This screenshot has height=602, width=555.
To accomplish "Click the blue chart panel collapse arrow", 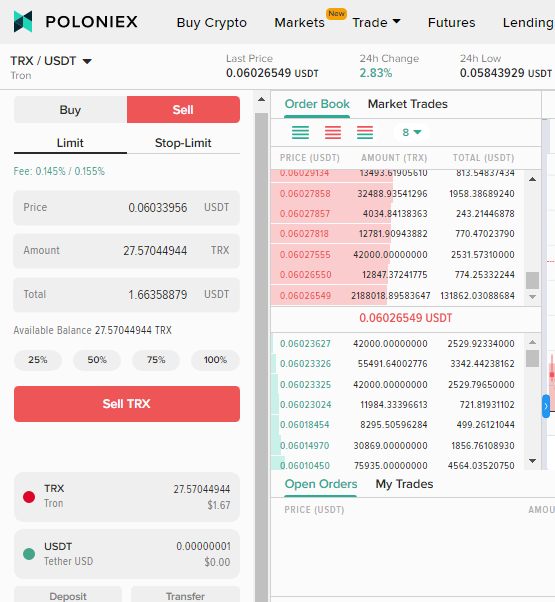I will point(546,406).
